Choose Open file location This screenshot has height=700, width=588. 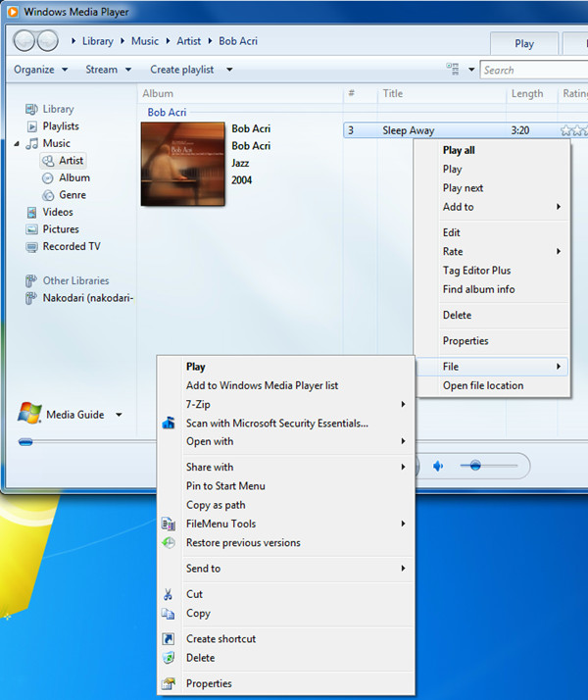pos(483,385)
